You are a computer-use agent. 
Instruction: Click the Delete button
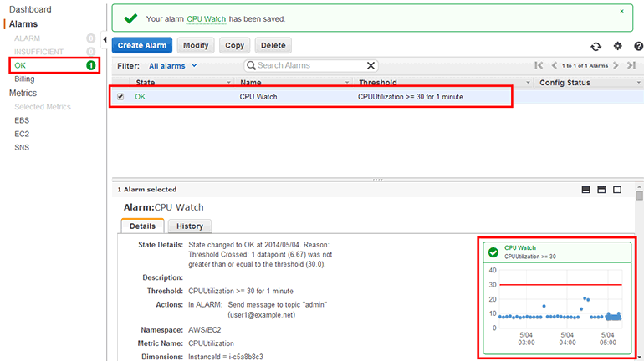coord(272,45)
